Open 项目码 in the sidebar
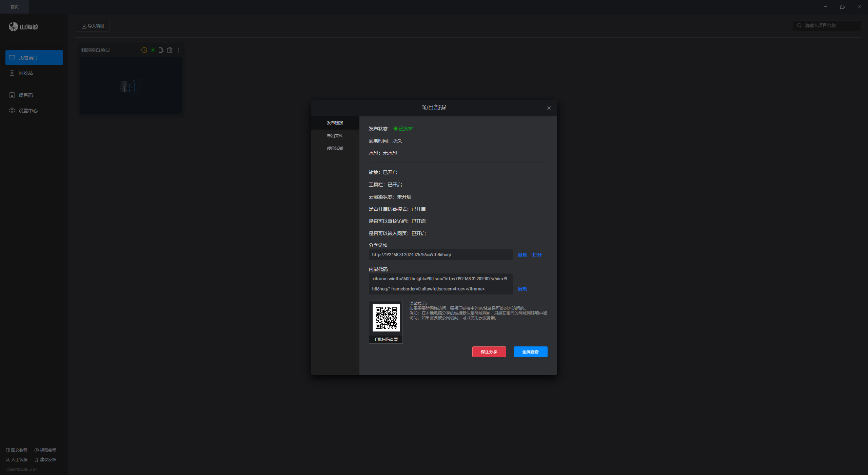This screenshot has width=868, height=475. [x=25, y=95]
